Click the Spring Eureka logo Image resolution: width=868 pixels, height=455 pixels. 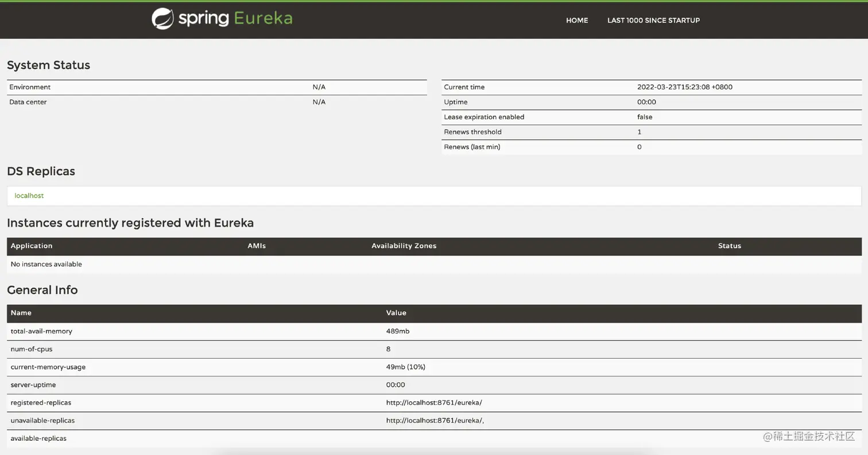click(x=222, y=19)
